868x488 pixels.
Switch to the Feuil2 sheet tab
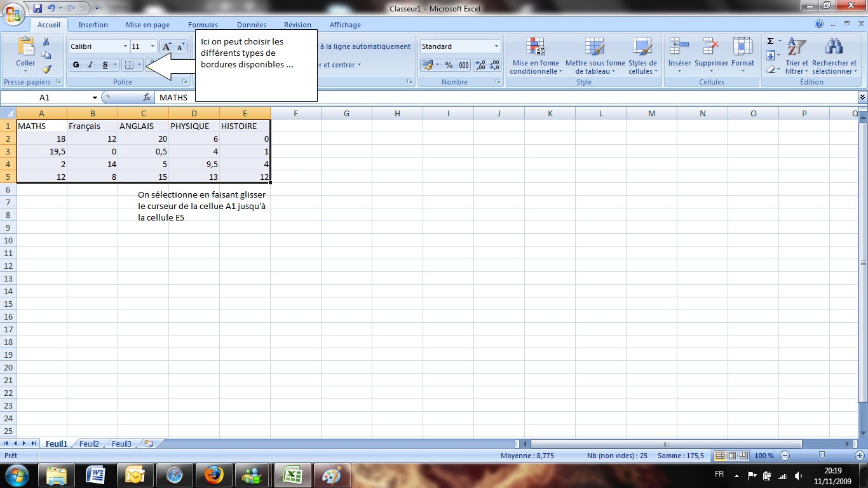(x=89, y=444)
